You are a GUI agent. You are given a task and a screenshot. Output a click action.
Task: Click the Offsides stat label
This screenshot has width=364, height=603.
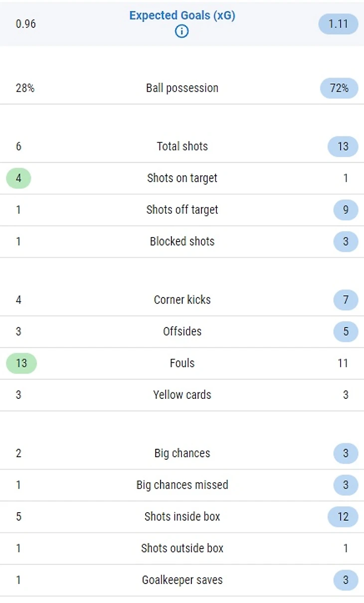click(x=182, y=331)
